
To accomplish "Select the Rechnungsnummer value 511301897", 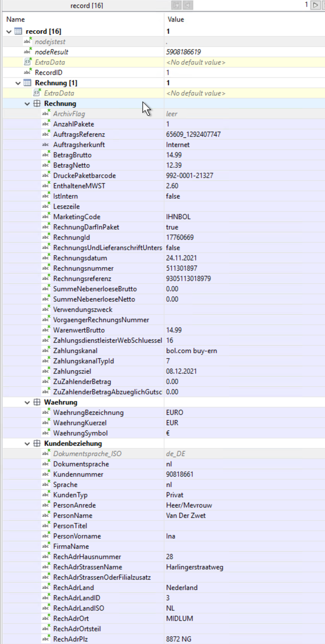I will [x=182, y=268].
